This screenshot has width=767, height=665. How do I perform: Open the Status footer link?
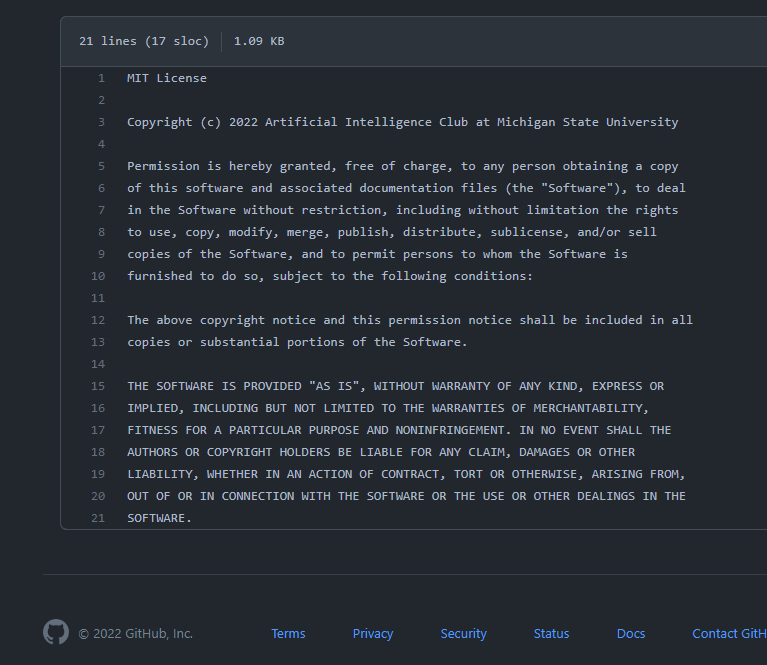point(551,634)
